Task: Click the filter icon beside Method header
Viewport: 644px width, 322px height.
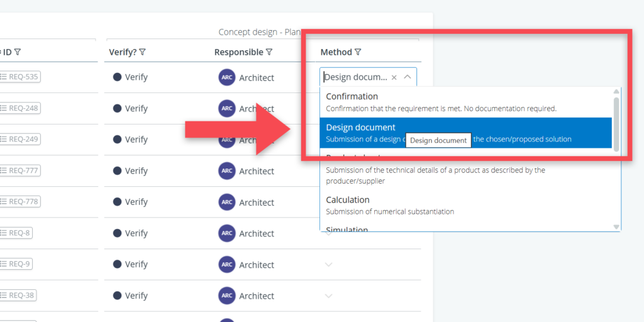Action: click(x=358, y=52)
